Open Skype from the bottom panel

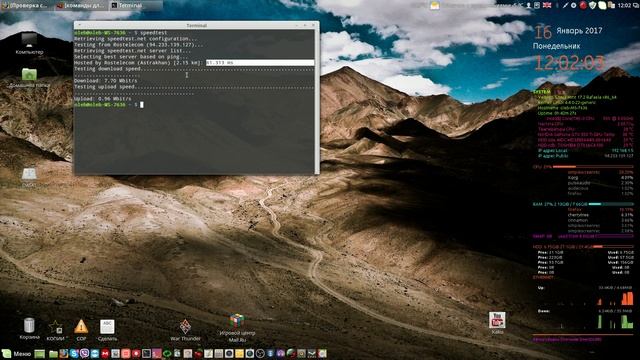point(74,353)
